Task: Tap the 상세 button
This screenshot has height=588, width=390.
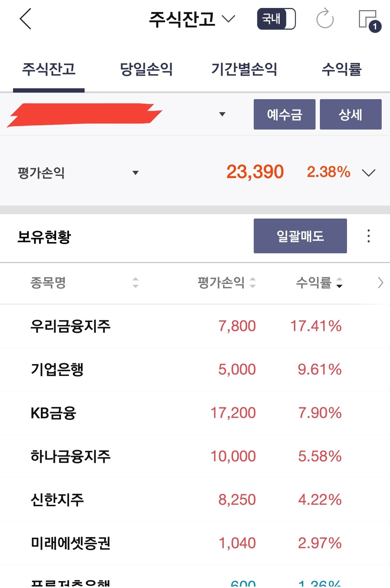Action: (x=351, y=114)
